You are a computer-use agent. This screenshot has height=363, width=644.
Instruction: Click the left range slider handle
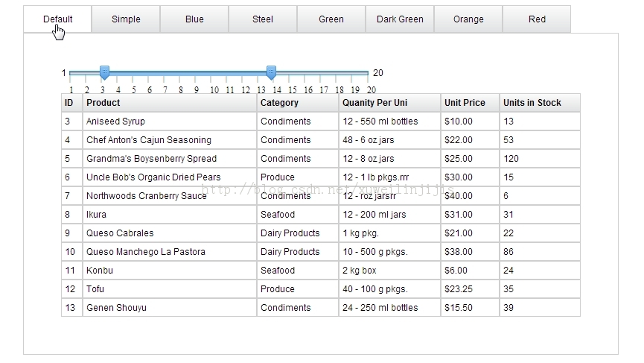(x=105, y=72)
